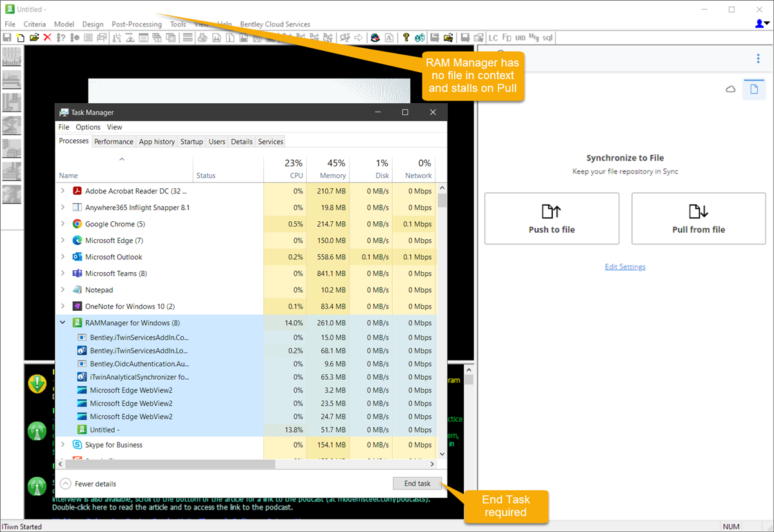
Task: Click the scroll down arrow in Task Manager
Action: coord(442,454)
